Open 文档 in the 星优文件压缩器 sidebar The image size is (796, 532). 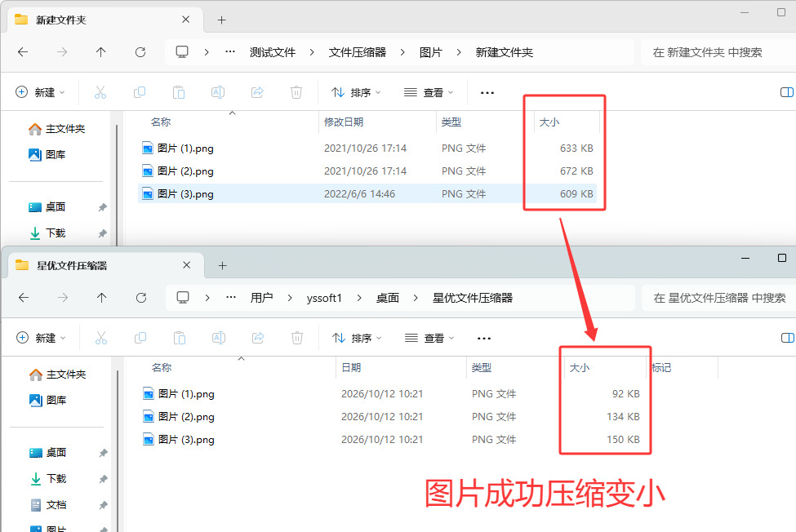pyautogui.click(x=56, y=504)
